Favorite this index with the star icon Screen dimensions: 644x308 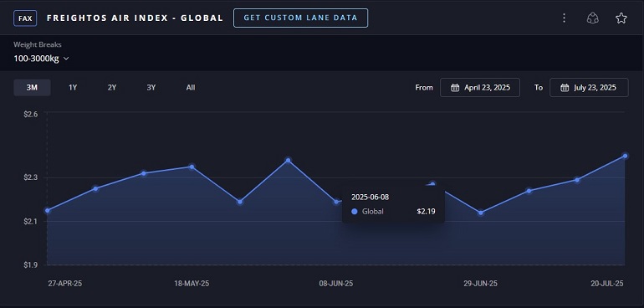(621, 18)
